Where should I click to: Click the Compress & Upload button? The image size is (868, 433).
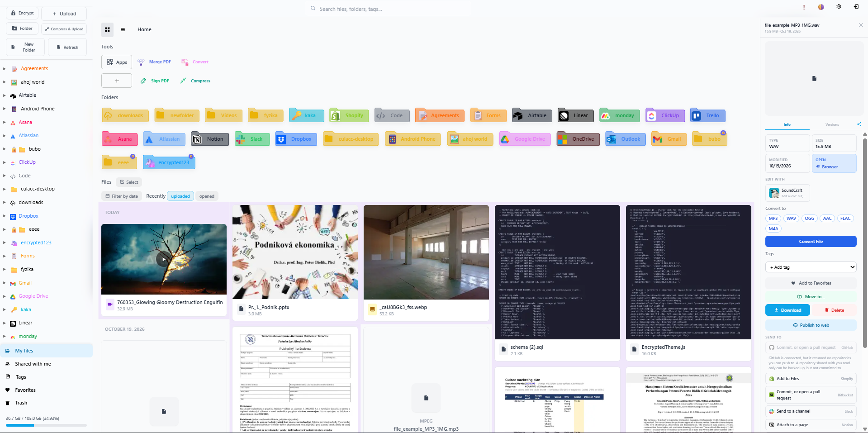[x=64, y=29]
